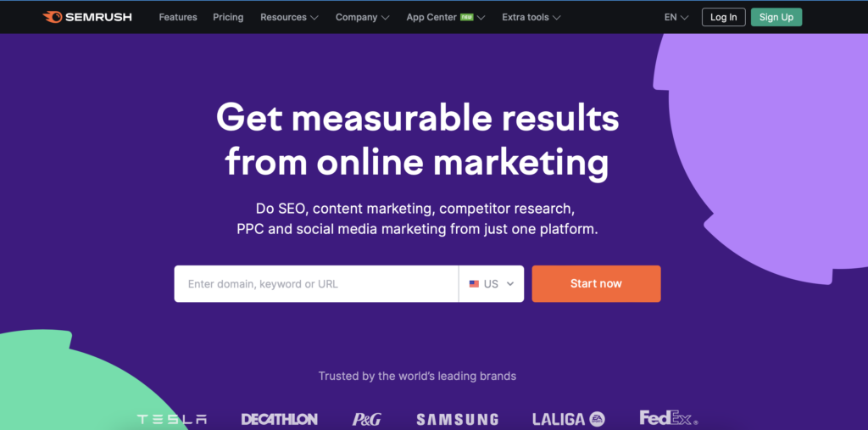Click the Semrush logo in the header
The height and width of the screenshot is (430, 868).
(x=87, y=17)
